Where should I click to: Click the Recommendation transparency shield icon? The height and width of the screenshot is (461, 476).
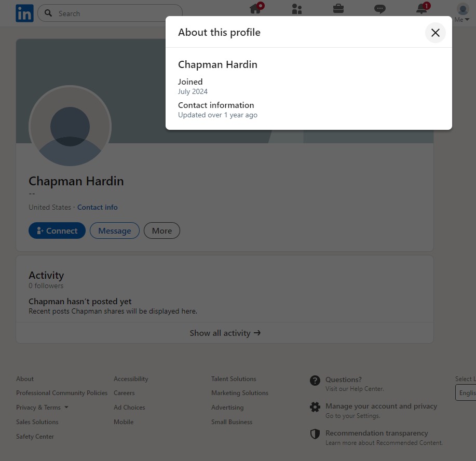pyautogui.click(x=315, y=434)
